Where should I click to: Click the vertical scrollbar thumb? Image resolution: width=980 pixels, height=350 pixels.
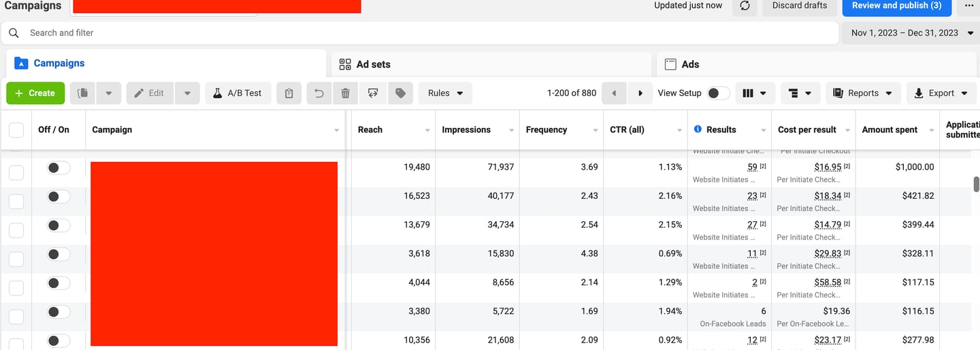pos(976,184)
